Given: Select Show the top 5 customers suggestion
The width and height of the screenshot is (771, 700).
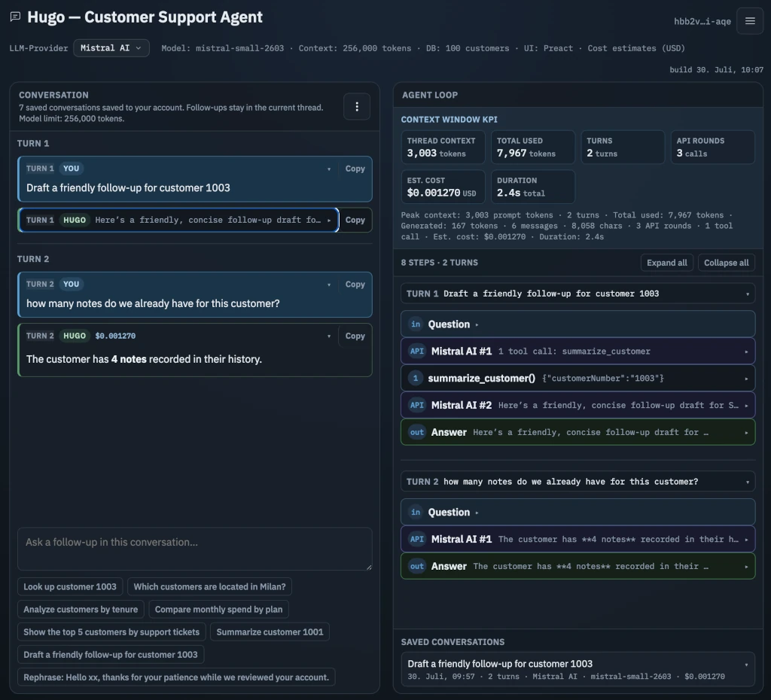Looking at the screenshot, I should tap(111, 632).
